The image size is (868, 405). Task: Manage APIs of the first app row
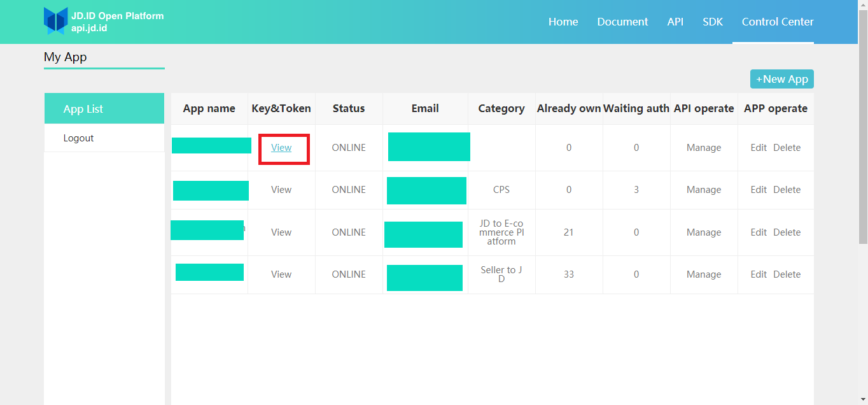click(704, 148)
